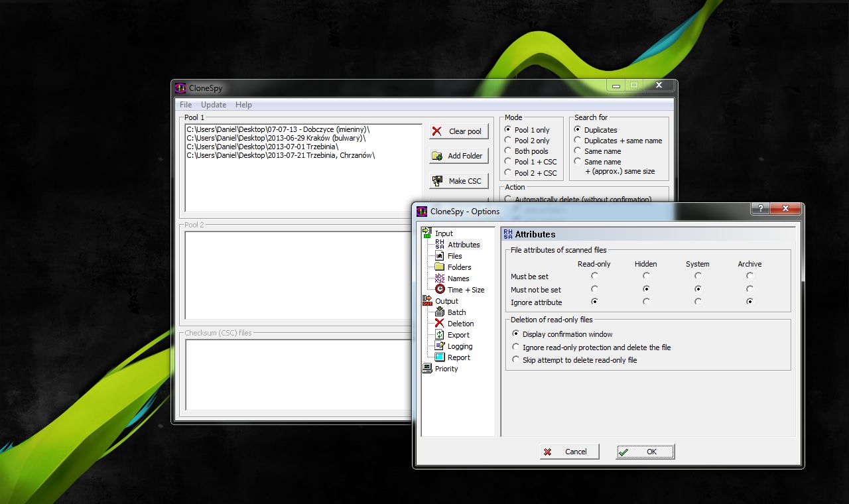
Task: Click the Attributes RHSA icon in the tree
Action: (440, 244)
